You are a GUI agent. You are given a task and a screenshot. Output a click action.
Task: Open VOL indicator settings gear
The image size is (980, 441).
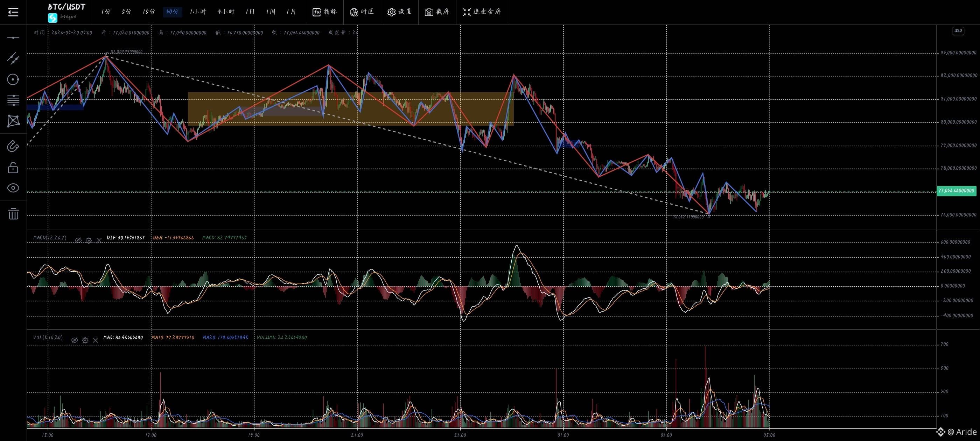[x=85, y=340]
